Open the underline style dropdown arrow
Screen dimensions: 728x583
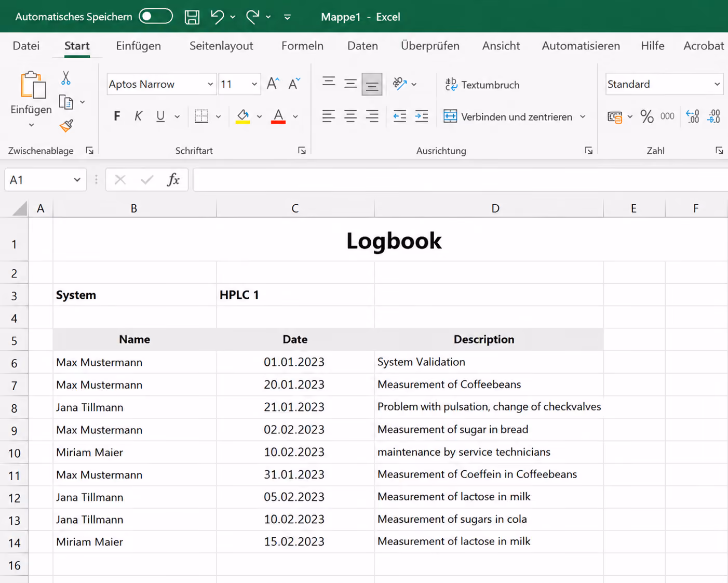(x=177, y=117)
